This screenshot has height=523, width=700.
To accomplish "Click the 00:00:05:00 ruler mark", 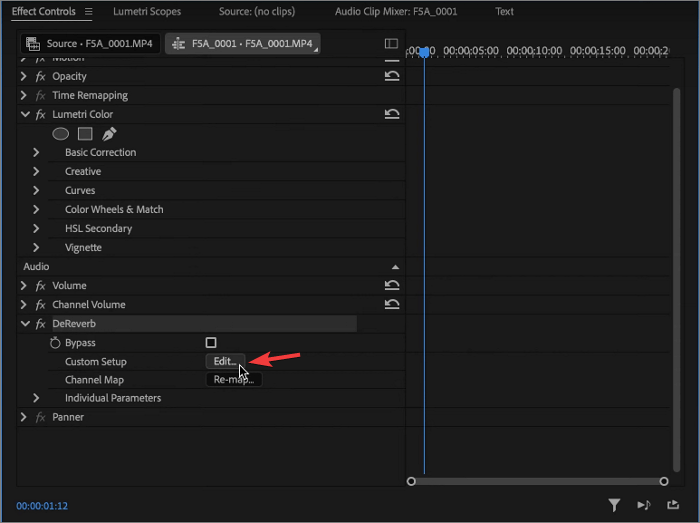I will (x=471, y=51).
